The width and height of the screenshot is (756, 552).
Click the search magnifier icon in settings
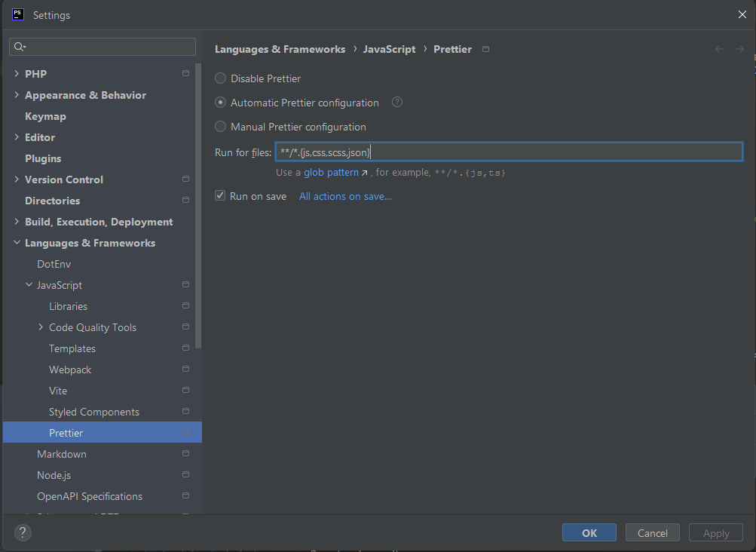click(20, 47)
